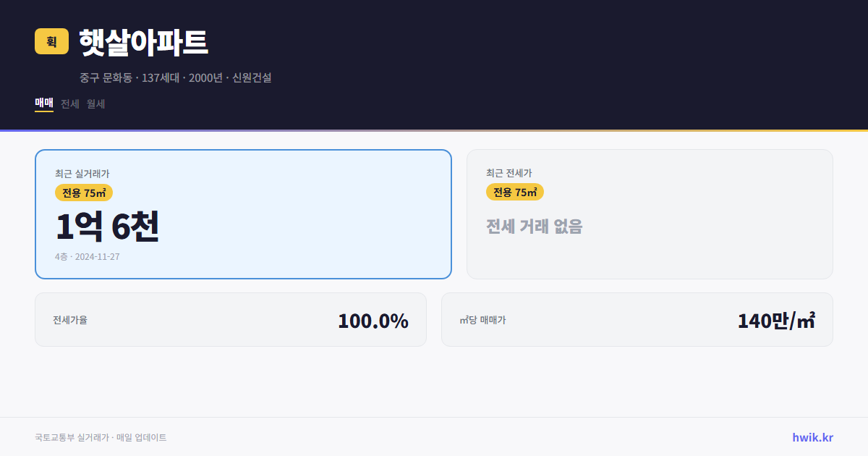This screenshot has height=456, width=868.
Task: Click the 4층 · 2024-11-27 transaction detail
Action: [86, 257]
